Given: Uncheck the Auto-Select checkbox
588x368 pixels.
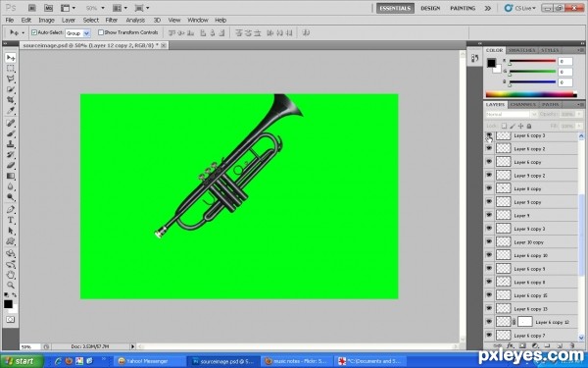Looking at the screenshot, I should coord(34,32).
